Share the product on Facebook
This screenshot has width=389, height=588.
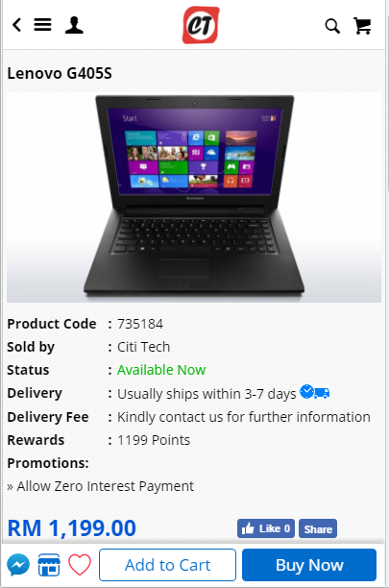318,528
